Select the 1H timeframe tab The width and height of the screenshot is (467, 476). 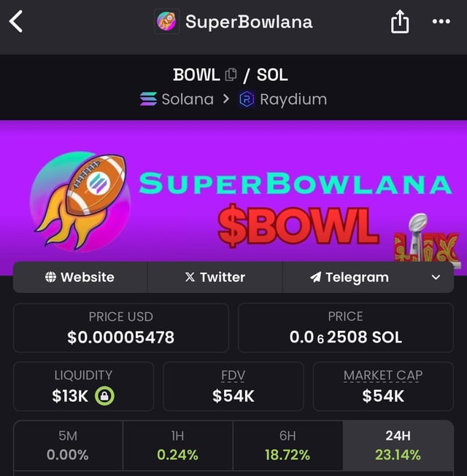[177, 445]
